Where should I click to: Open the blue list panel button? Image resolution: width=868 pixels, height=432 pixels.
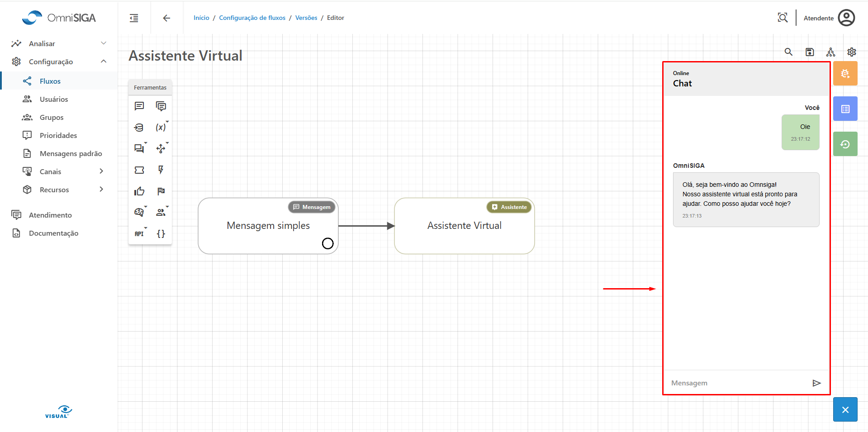coord(845,109)
